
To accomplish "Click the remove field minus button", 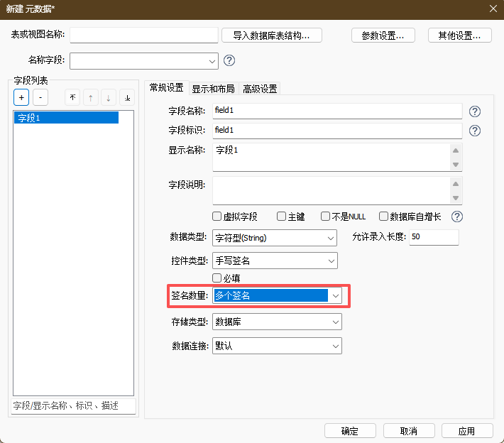I will pyautogui.click(x=40, y=97).
